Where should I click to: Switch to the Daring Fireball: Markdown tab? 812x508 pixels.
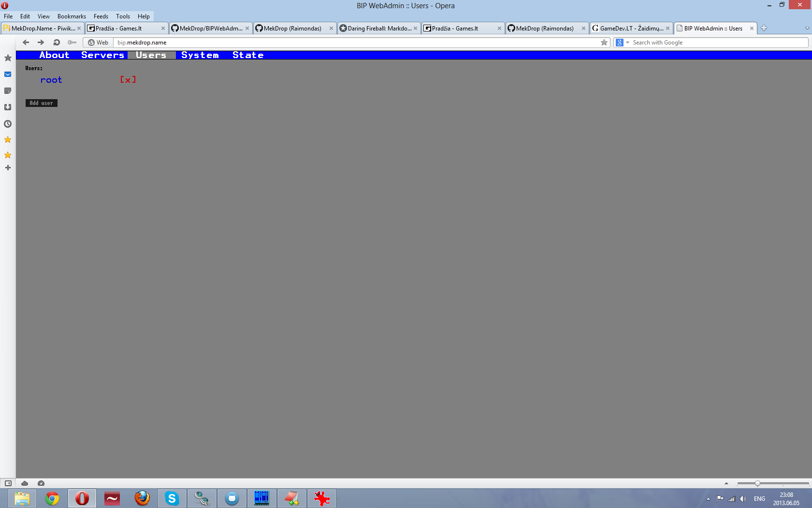pyautogui.click(x=379, y=28)
